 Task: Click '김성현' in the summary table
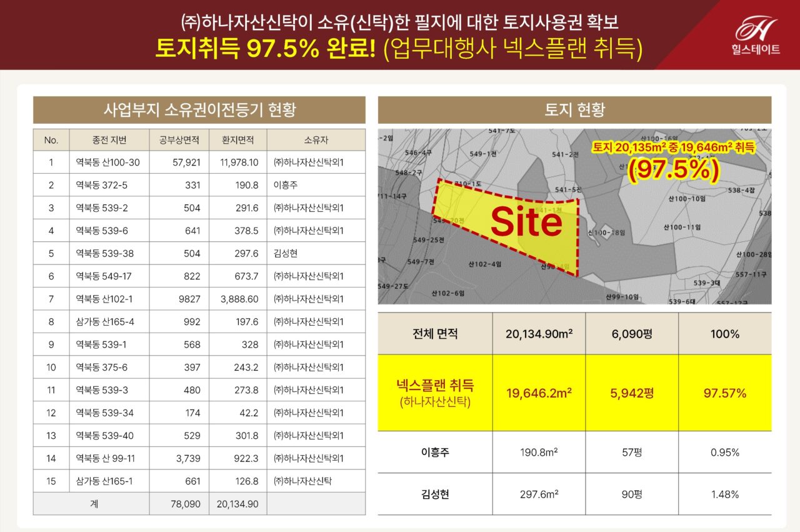click(x=436, y=494)
